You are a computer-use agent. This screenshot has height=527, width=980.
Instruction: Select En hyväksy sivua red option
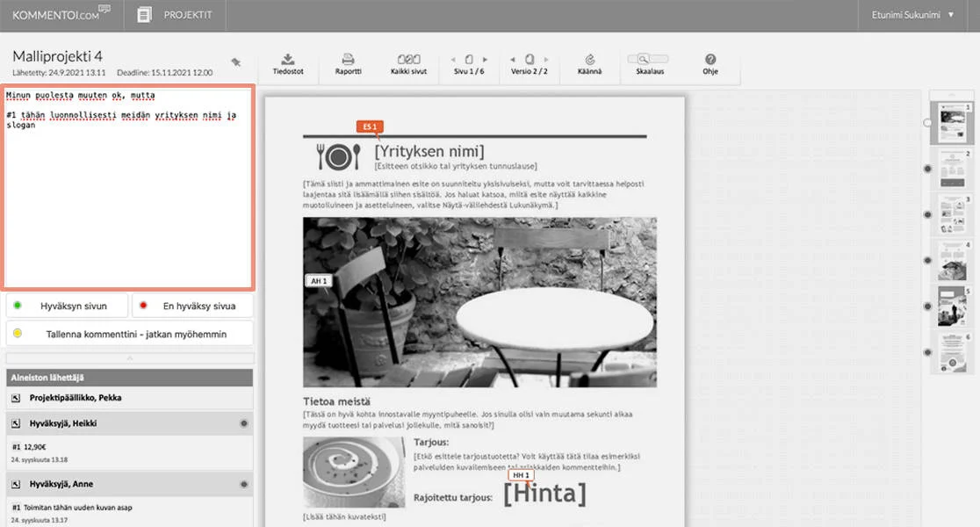pos(192,306)
